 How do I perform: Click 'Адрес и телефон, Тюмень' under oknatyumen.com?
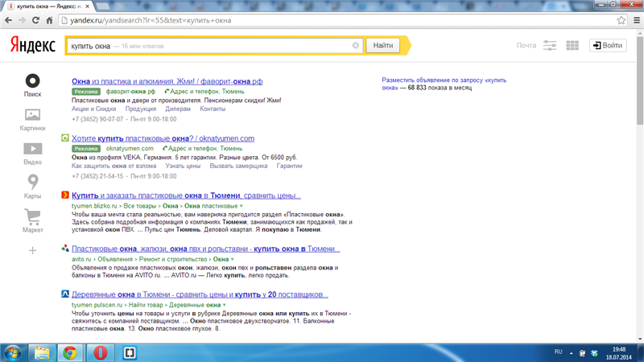(203, 149)
